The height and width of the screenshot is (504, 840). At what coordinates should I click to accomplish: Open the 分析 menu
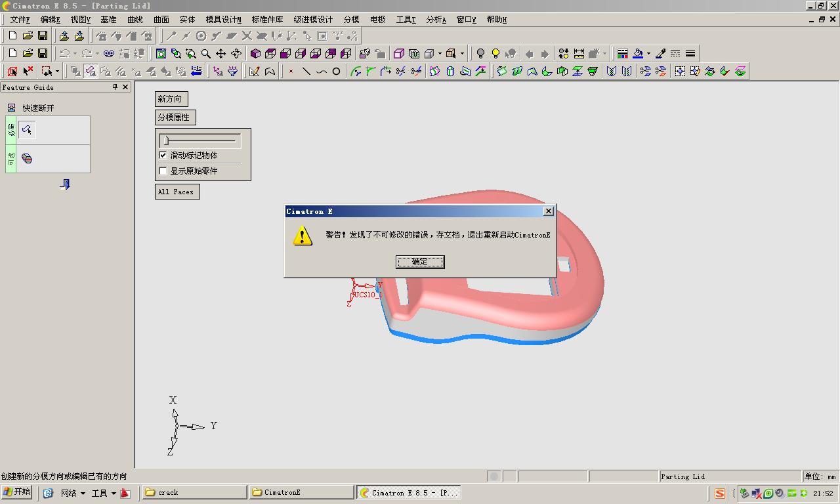[436, 20]
